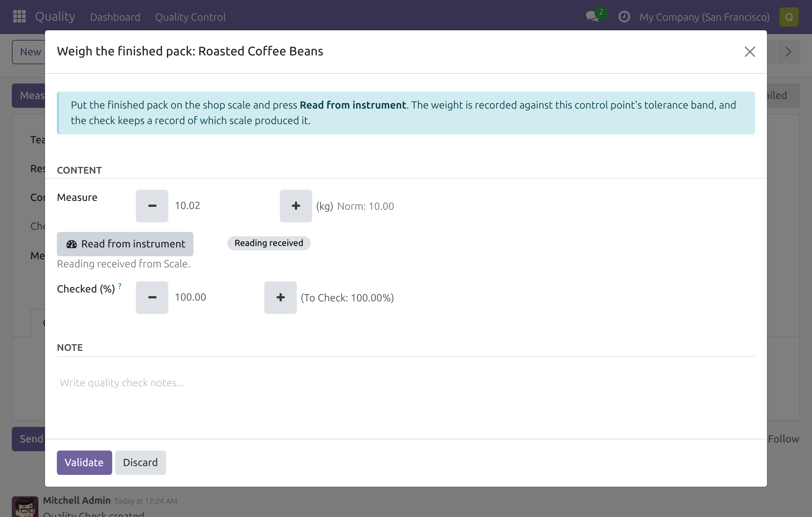This screenshot has width=812, height=517.
Task: Open the activities clock icon
Action: [624, 17]
